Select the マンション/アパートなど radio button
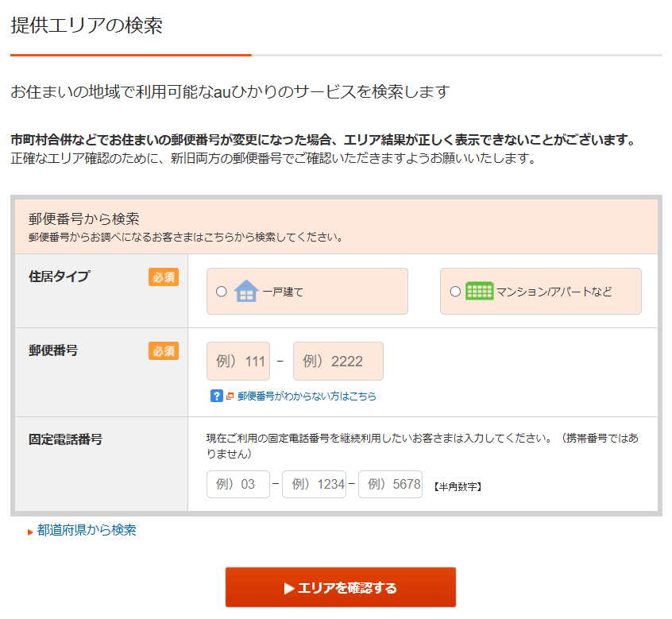This screenshot has height=619, width=672. [x=455, y=292]
